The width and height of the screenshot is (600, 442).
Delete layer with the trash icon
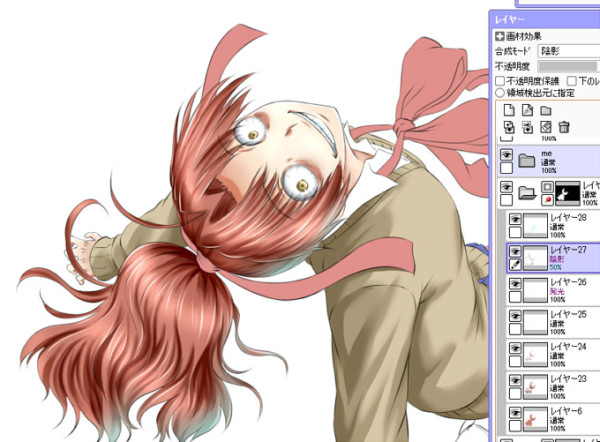564,127
